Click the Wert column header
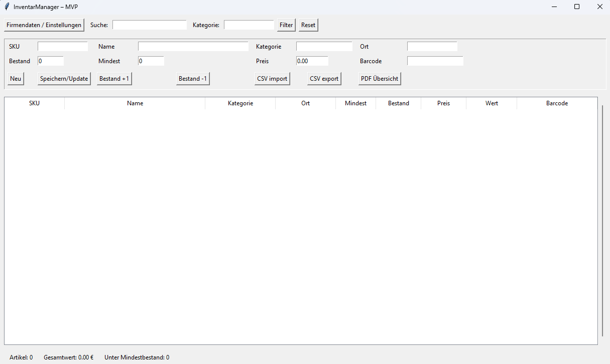The image size is (610, 364). 492,103
